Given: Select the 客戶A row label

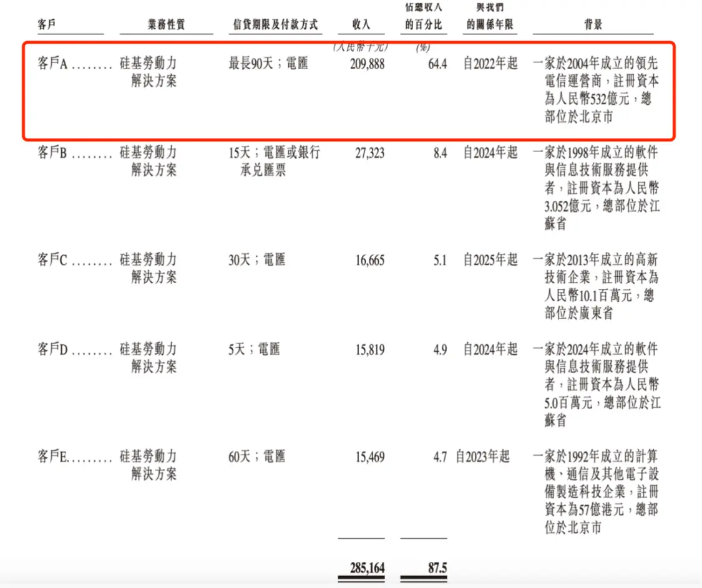Looking at the screenshot, I should [50, 62].
